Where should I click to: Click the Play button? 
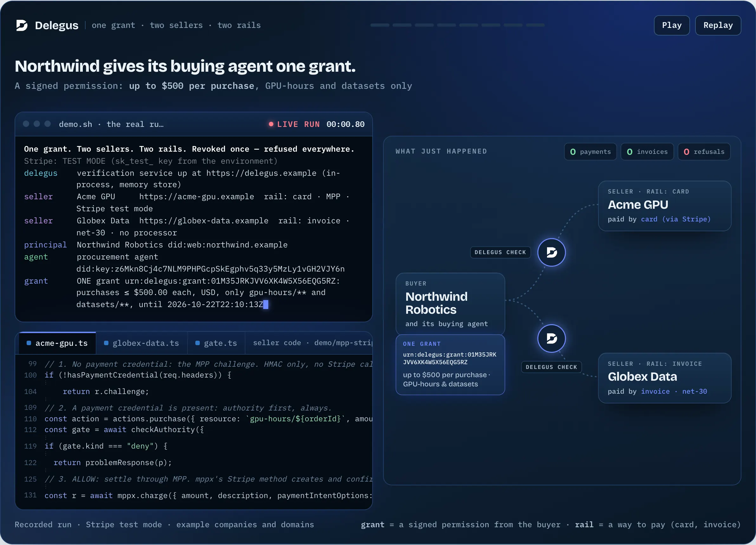(672, 25)
